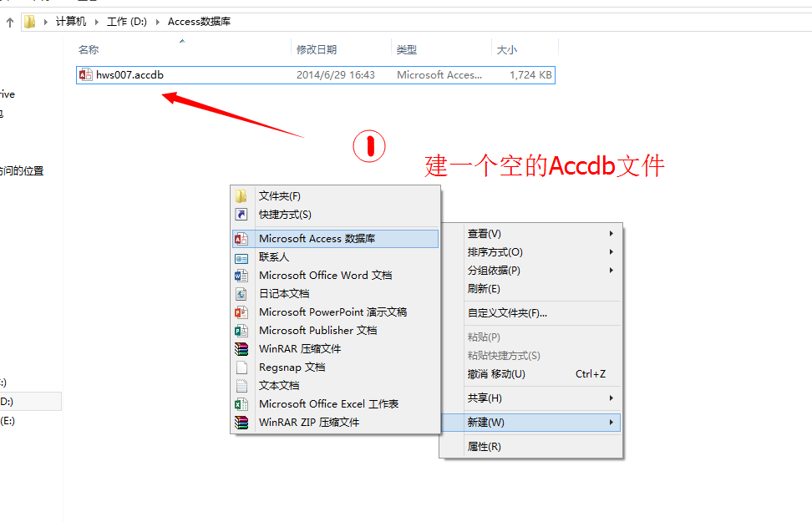Image resolution: width=812 pixels, height=522 pixels.
Task: Expand the 排序方式(O) submenu arrow
Action: (x=612, y=252)
